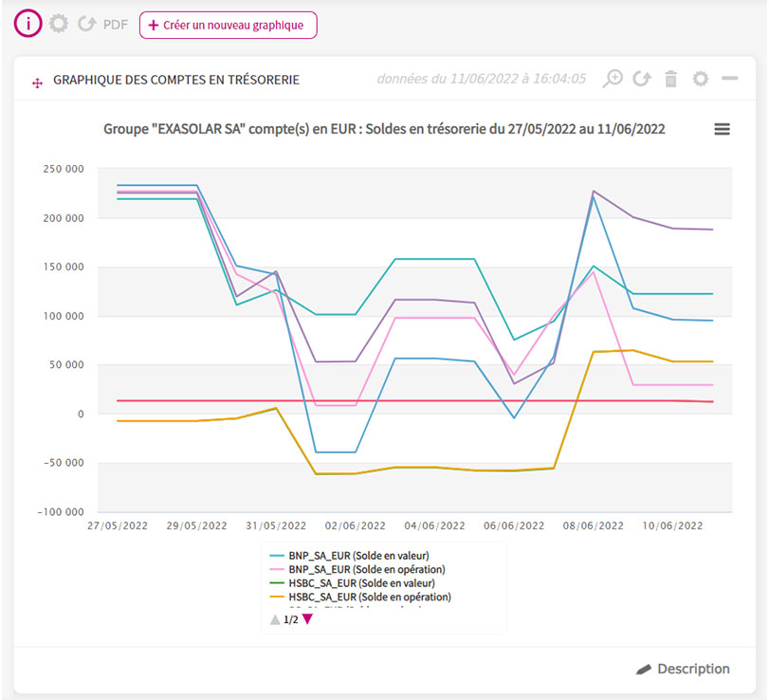
Task: Open widget settings gear in header
Action: [701, 79]
